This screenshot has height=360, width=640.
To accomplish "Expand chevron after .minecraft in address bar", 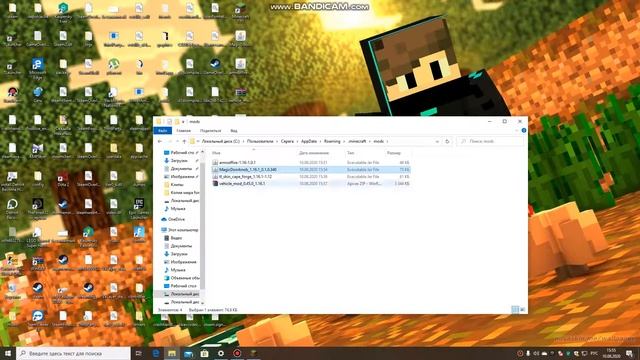I will tap(370, 141).
